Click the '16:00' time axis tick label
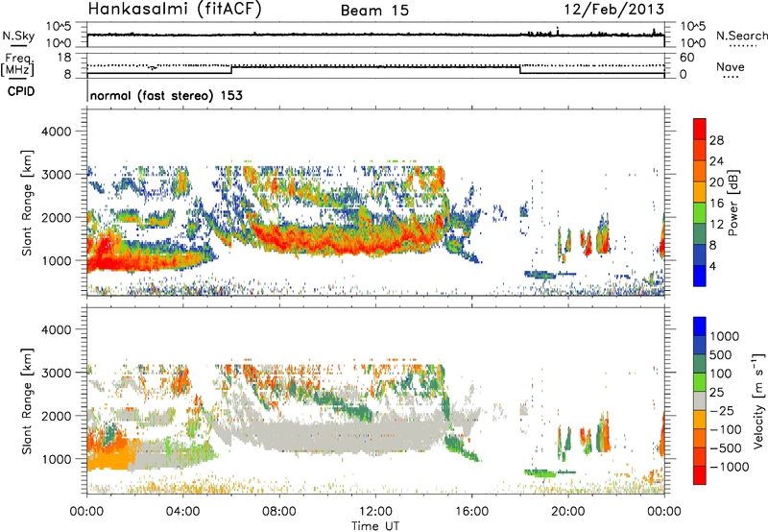Screen dimensions: 768x532 [x=471, y=511]
